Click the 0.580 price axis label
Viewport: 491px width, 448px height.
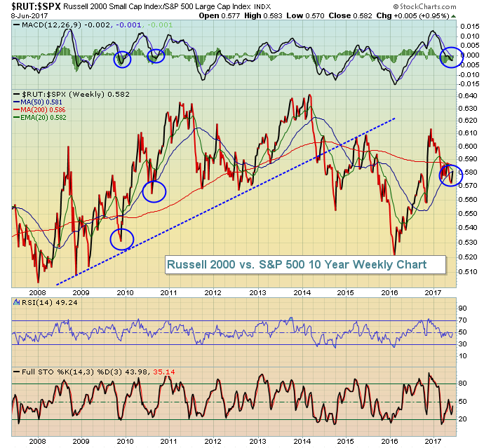coord(469,172)
